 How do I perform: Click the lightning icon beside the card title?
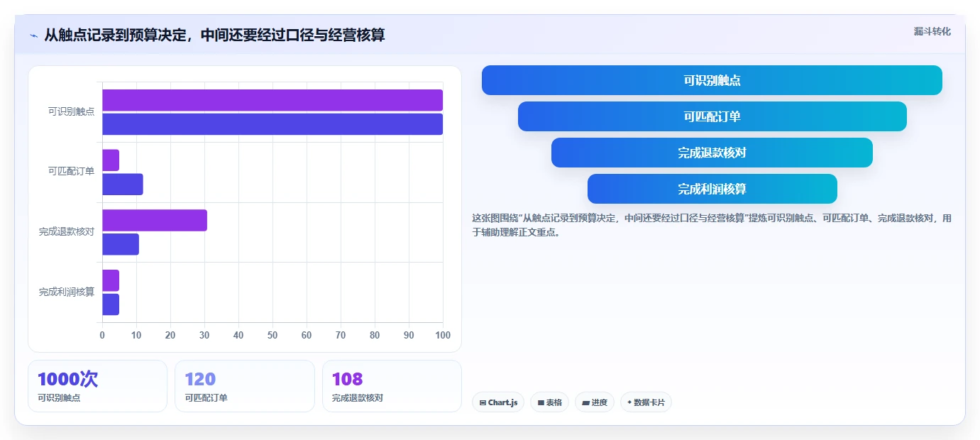pos(33,35)
